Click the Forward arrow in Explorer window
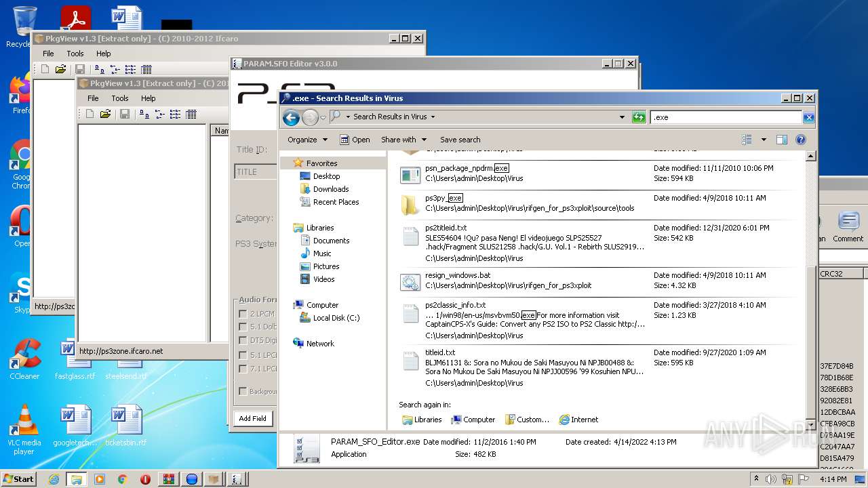 pyautogui.click(x=310, y=117)
